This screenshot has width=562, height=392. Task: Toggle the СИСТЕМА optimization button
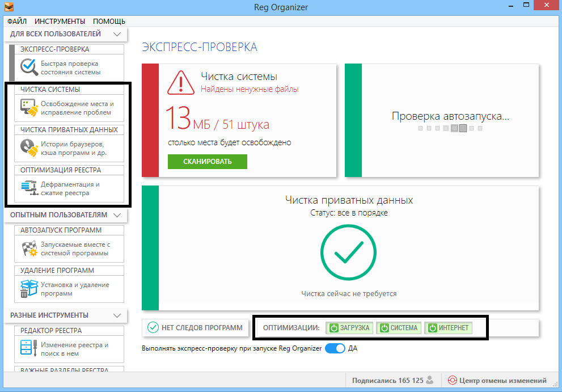tap(399, 328)
